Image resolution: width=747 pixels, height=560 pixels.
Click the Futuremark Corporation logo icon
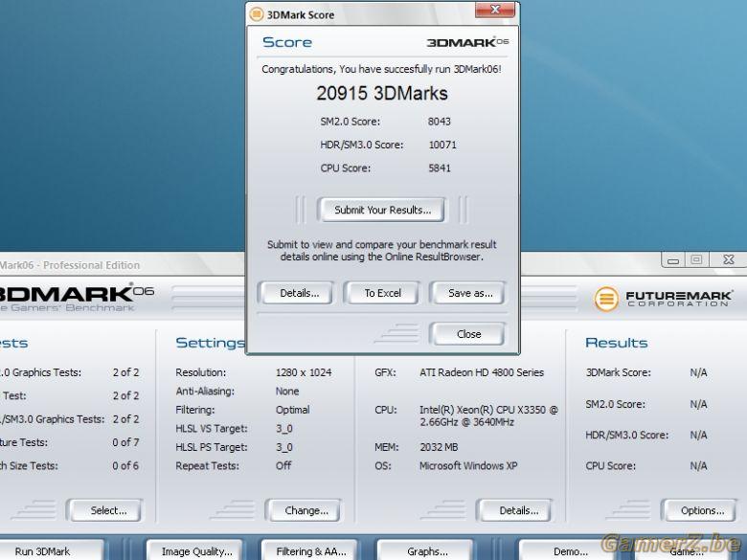pos(606,299)
